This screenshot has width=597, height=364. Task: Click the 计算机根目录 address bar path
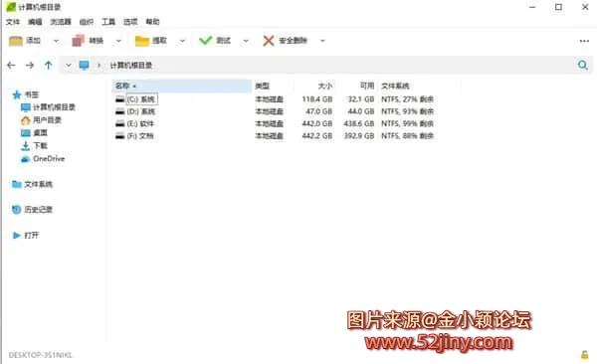[131, 66]
